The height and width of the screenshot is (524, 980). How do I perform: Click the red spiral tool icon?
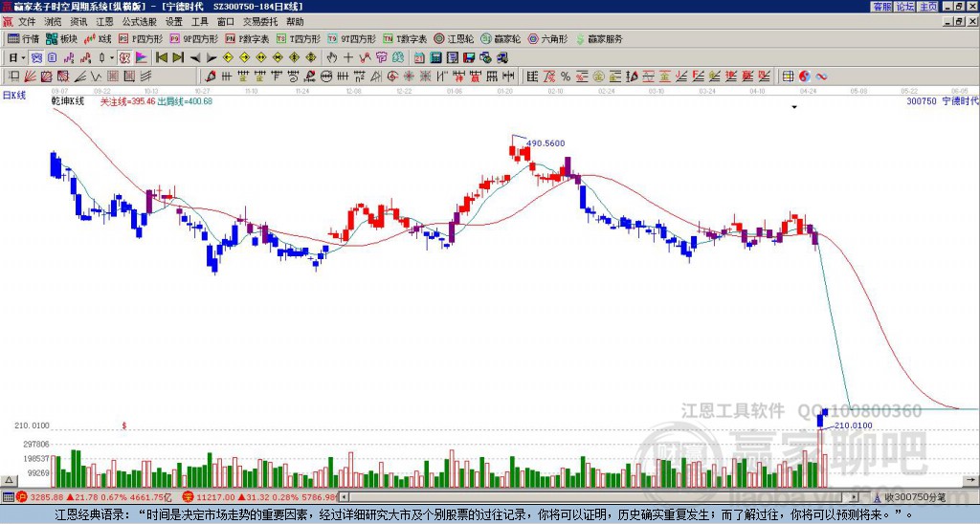click(391, 76)
